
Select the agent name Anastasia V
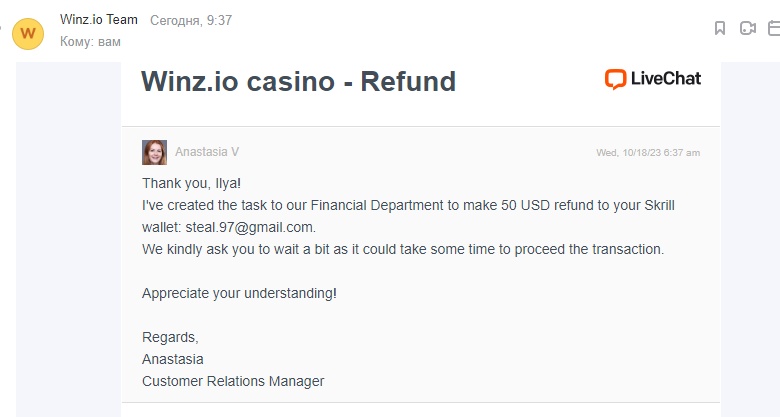[x=207, y=152]
